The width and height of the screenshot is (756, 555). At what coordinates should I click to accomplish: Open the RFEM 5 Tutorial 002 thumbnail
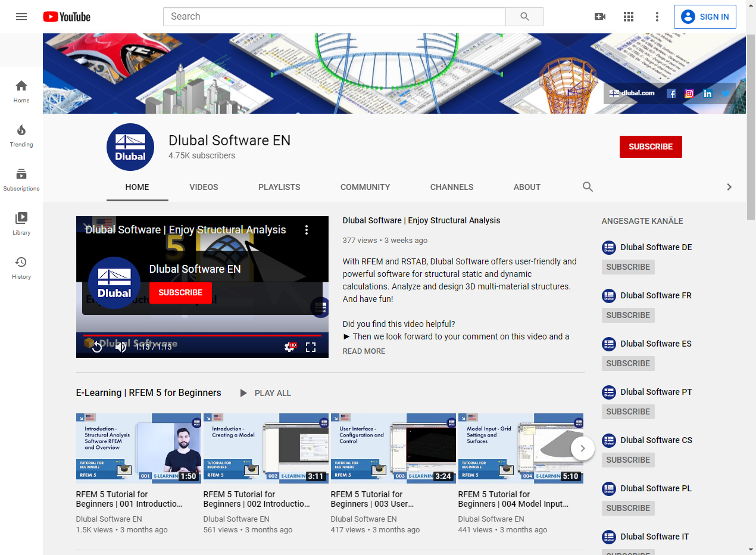coord(265,447)
